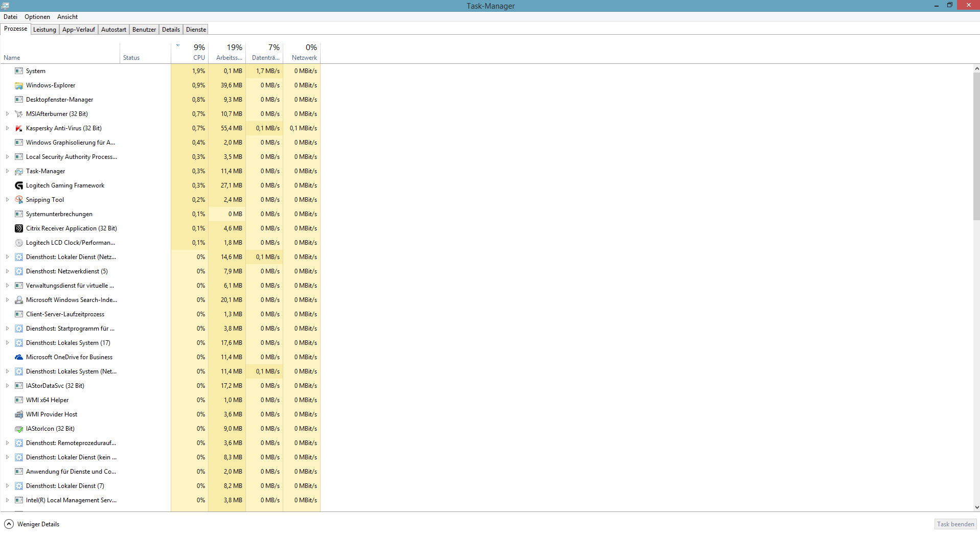Switch to the Dienste tab
The image size is (980, 536).
(196, 30)
